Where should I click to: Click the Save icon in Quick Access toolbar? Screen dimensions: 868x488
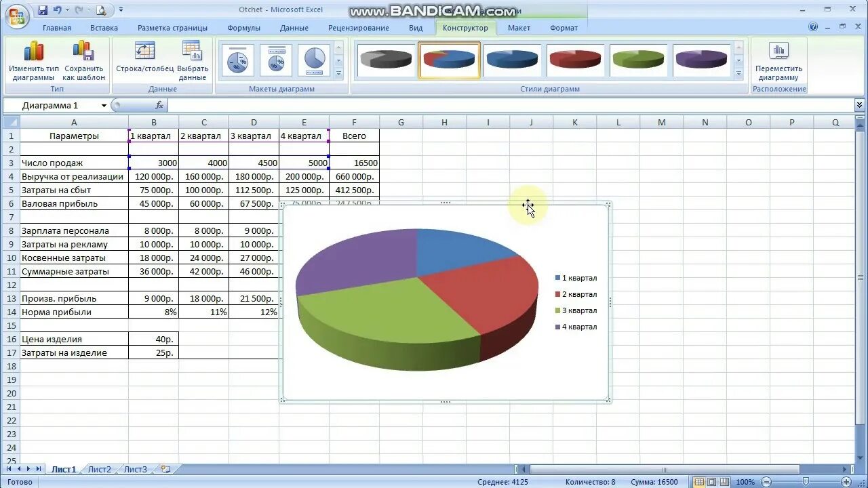(42, 8)
